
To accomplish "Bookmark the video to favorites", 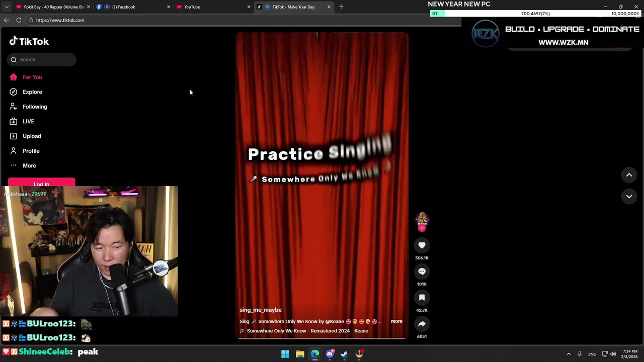I will coord(422,298).
